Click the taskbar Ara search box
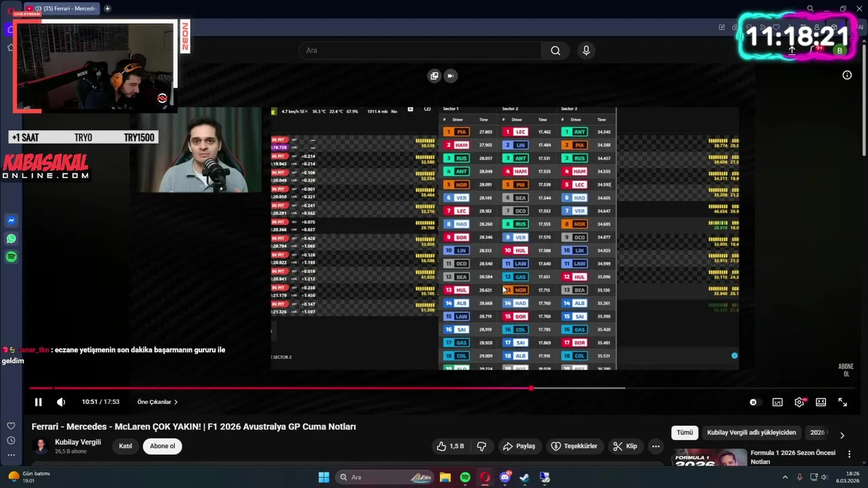Image resolution: width=868 pixels, height=488 pixels. click(x=384, y=477)
